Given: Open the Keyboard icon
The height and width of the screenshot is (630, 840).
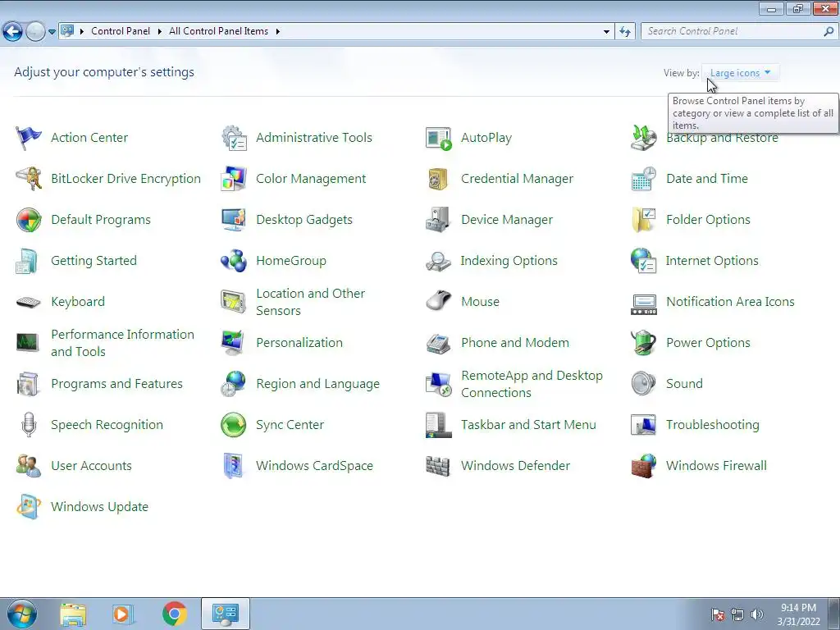Looking at the screenshot, I should click(29, 302).
